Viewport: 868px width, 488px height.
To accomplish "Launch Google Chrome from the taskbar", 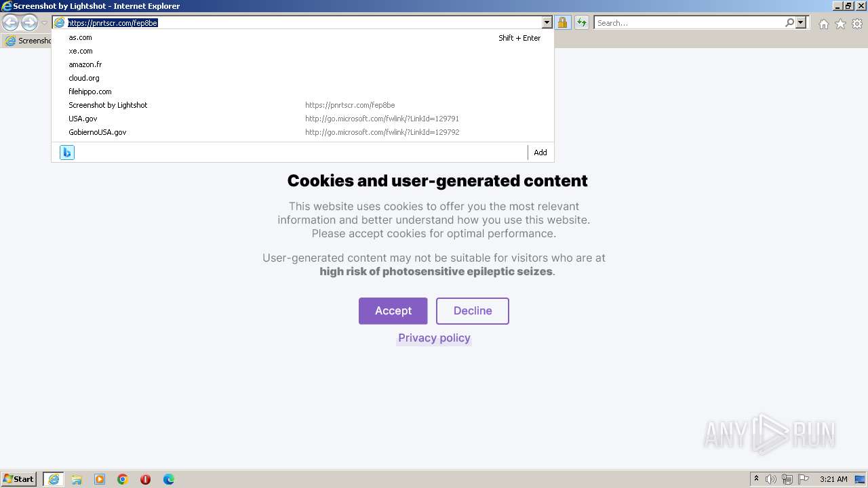I will pos(123,479).
